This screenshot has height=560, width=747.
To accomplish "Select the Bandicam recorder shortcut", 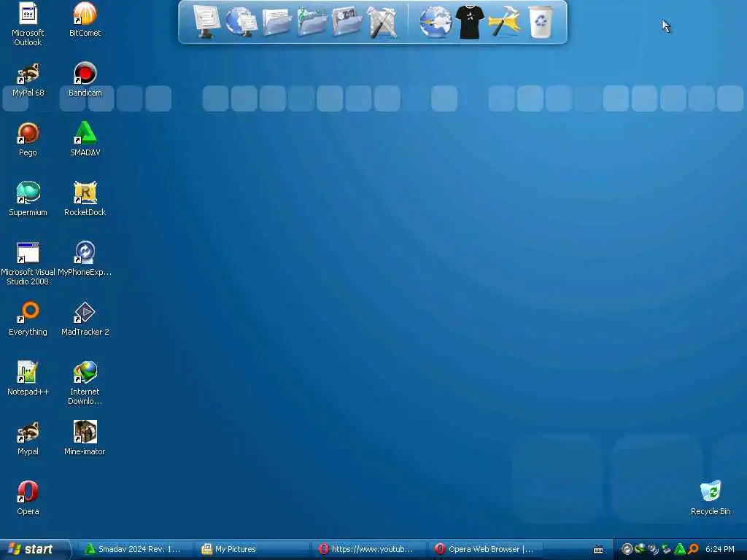I will click(x=85, y=79).
